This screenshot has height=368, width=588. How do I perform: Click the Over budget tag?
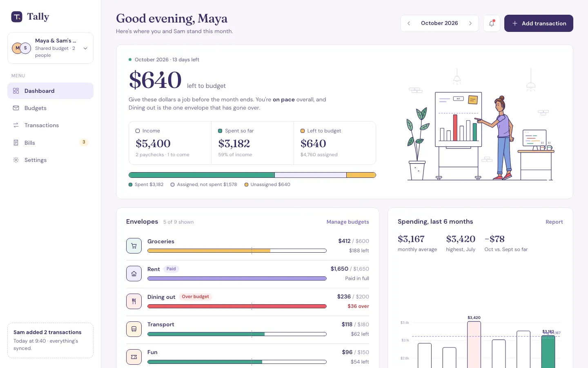(196, 297)
